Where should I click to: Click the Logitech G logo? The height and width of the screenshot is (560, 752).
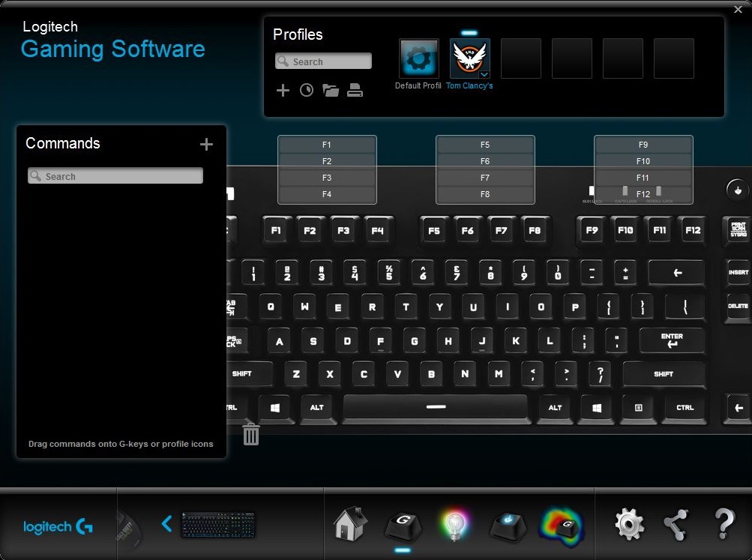(58, 526)
